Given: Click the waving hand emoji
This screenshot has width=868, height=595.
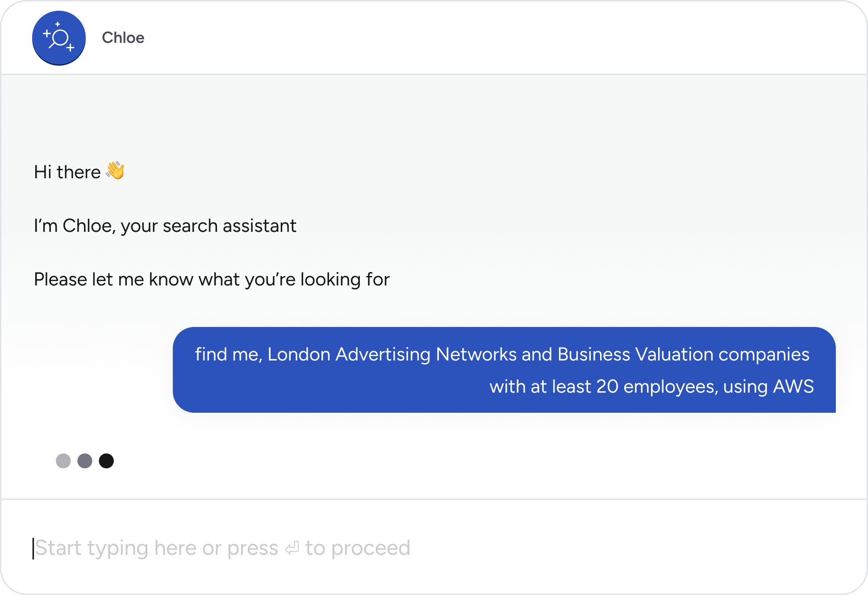Looking at the screenshot, I should 115,171.
